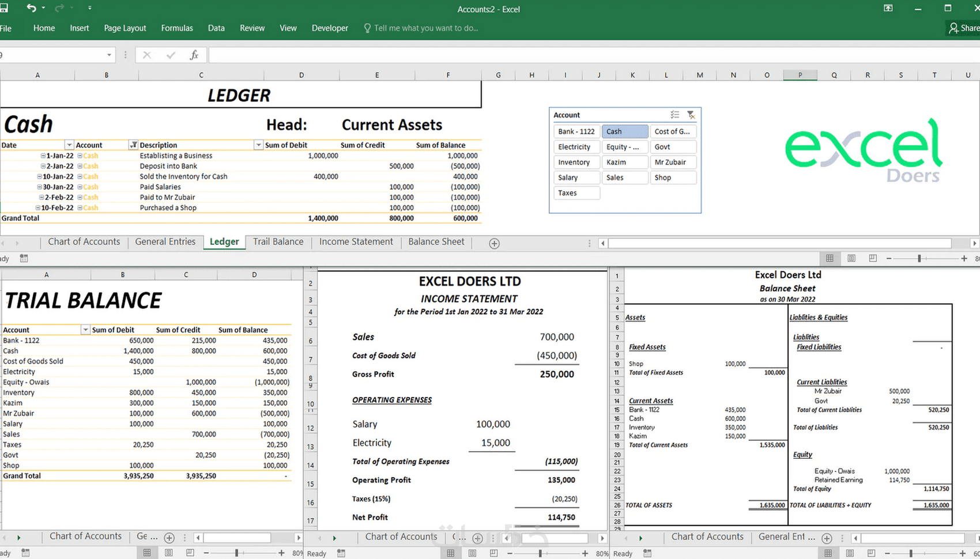Screen dimensions: 980x559
Task: Collapse the 10-Feb-22 row in Ledger
Action: (38, 207)
